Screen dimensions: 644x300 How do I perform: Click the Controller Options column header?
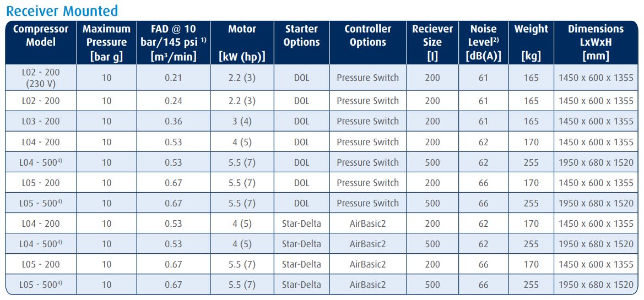pos(367,42)
